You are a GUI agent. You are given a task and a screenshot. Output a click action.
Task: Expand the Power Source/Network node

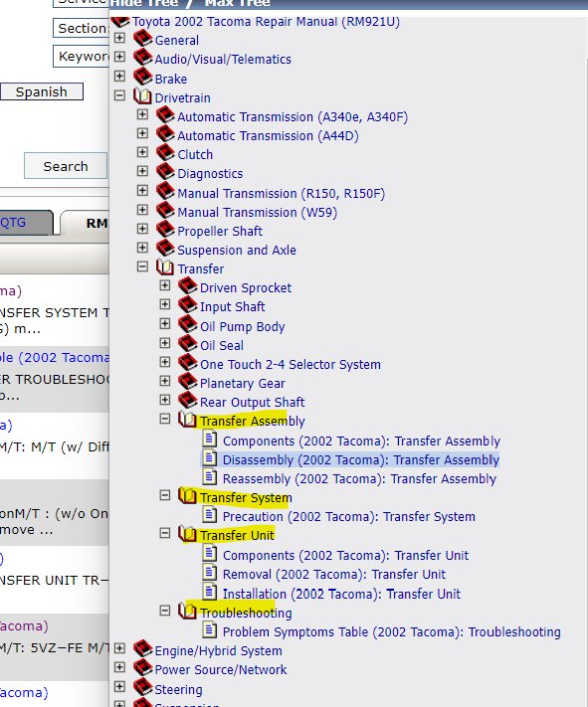click(119, 667)
